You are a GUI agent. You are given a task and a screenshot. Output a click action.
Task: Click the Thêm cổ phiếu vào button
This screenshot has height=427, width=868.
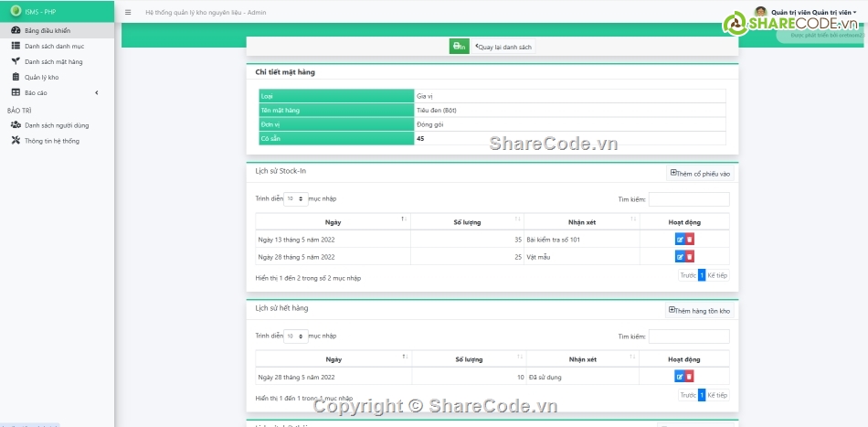coord(701,173)
